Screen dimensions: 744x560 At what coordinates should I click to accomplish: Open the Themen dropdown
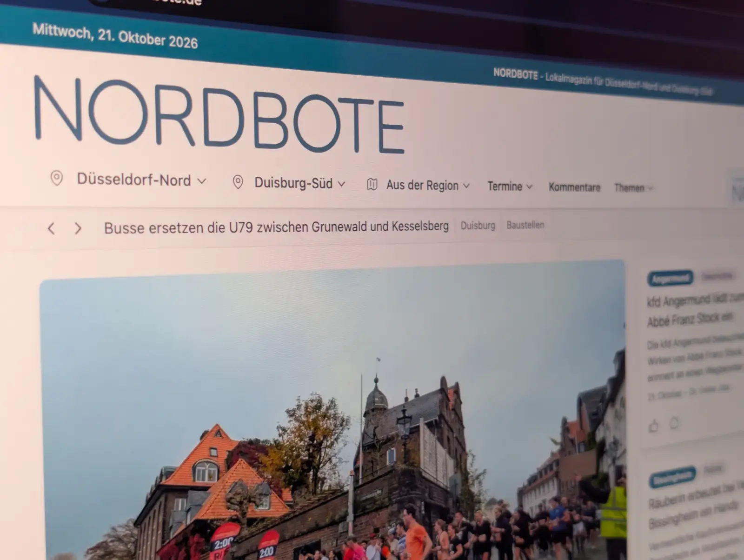pyautogui.click(x=633, y=188)
